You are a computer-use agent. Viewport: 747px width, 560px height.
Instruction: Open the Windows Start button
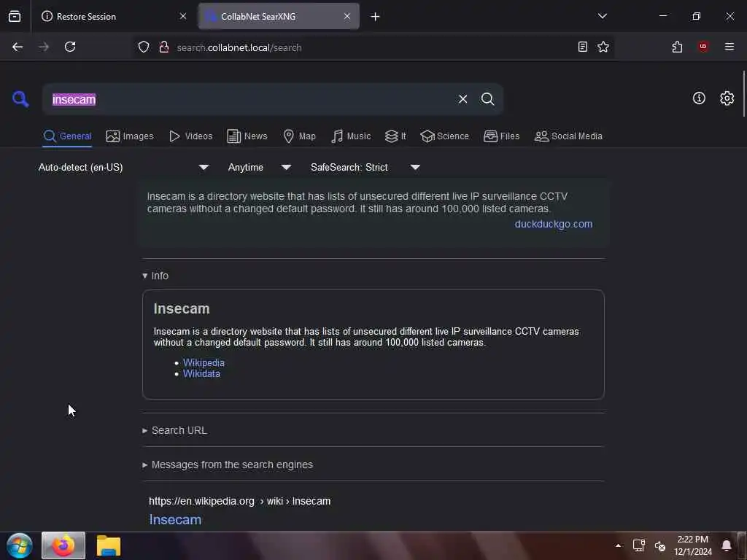click(x=20, y=545)
